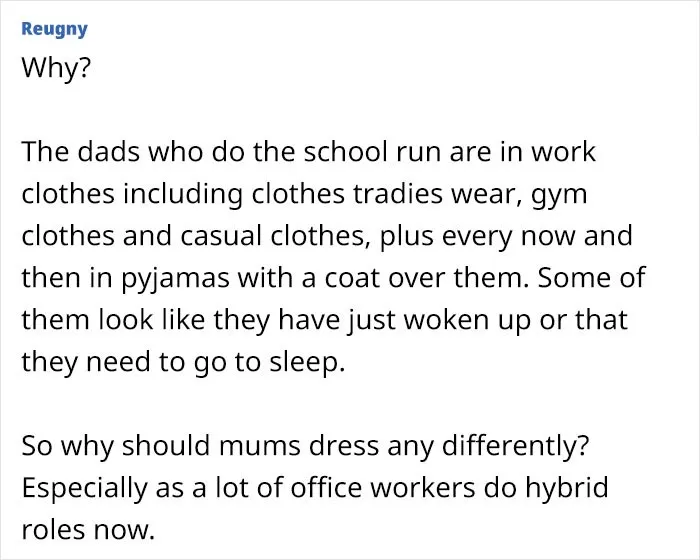Screen dimensions: 700x560
Task: Click the words "office workers" in the comment
Action: 383,487
